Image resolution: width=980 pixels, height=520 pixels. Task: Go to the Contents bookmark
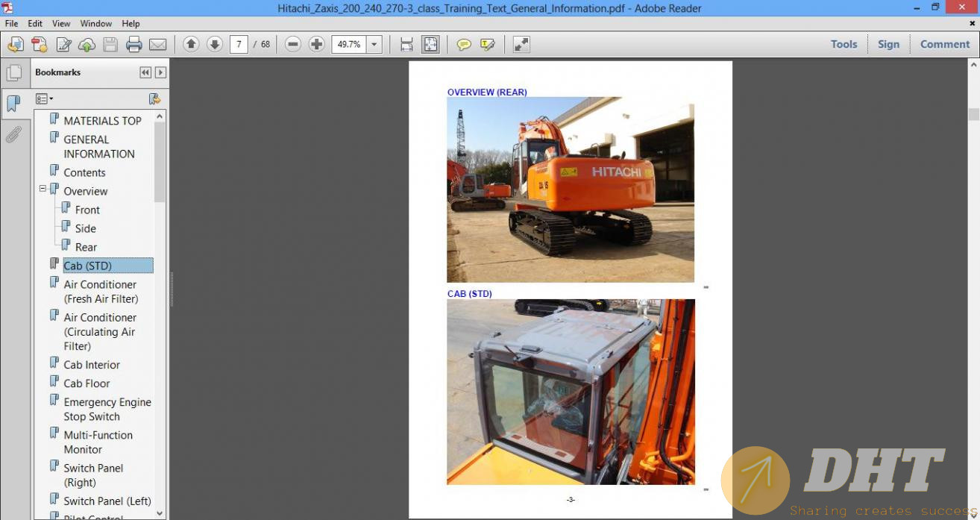coord(84,172)
